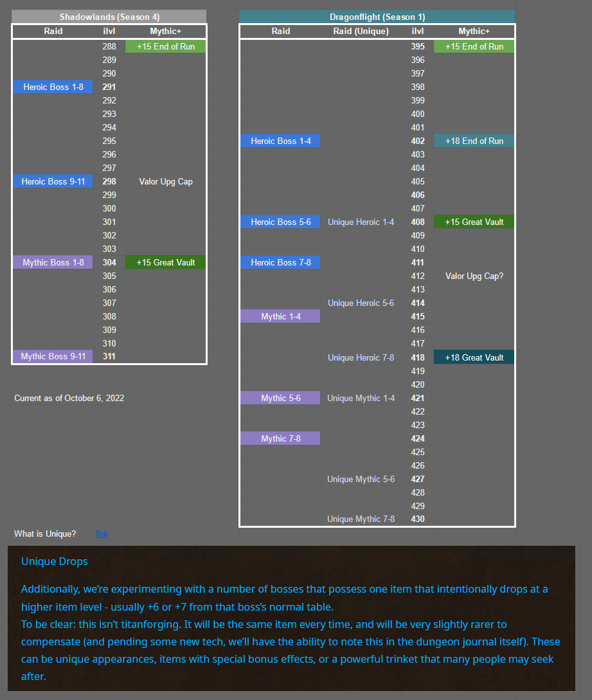Select the Mythic Boss 9-11 purple cell

click(53, 356)
